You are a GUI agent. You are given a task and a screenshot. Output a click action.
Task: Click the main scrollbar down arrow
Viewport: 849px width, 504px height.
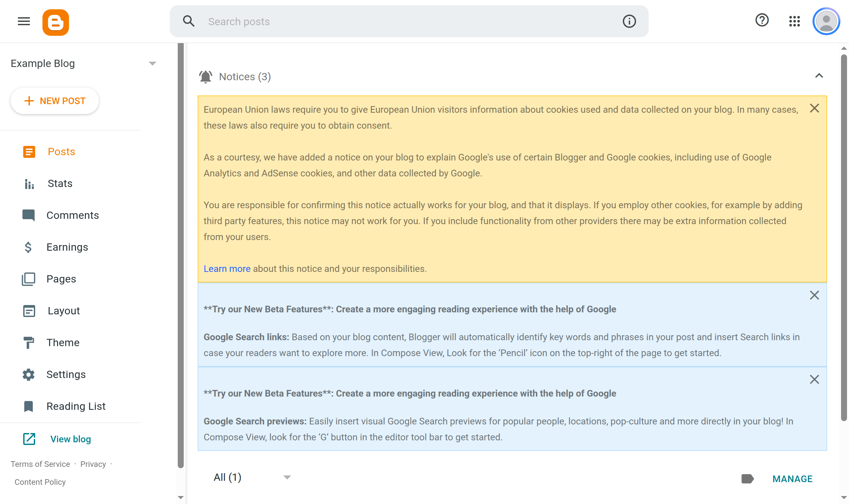coord(844,498)
